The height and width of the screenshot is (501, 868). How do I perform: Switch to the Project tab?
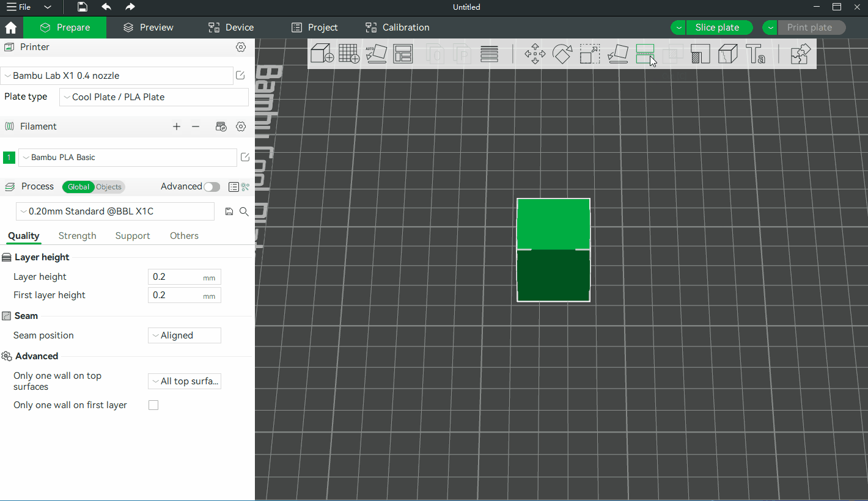pyautogui.click(x=315, y=27)
